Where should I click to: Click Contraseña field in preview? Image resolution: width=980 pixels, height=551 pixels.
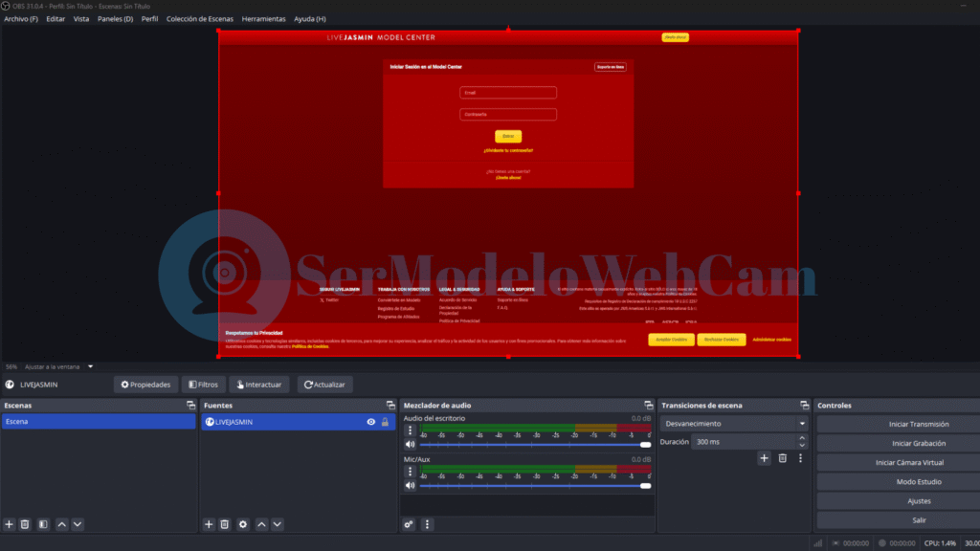(x=508, y=115)
